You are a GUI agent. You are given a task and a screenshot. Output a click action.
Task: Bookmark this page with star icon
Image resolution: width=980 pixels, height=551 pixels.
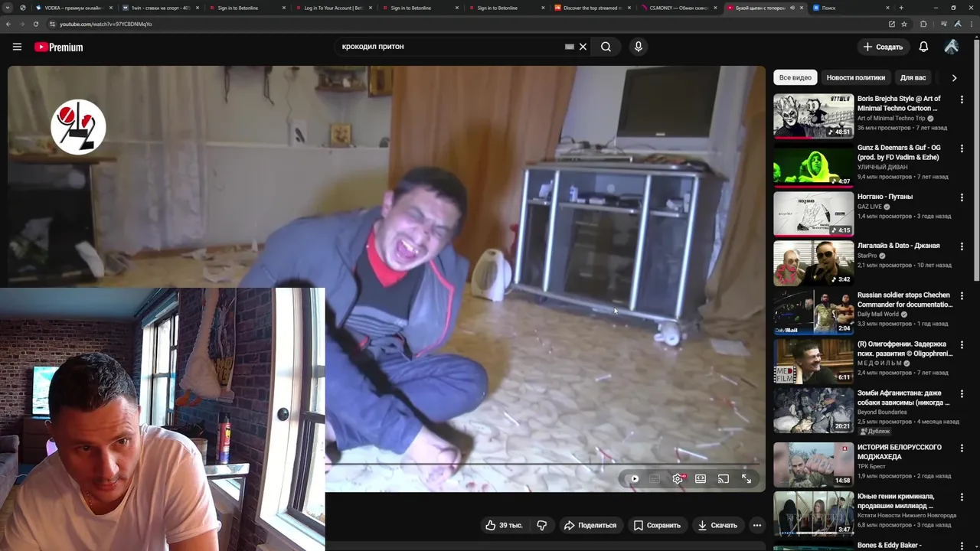[x=904, y=24]
